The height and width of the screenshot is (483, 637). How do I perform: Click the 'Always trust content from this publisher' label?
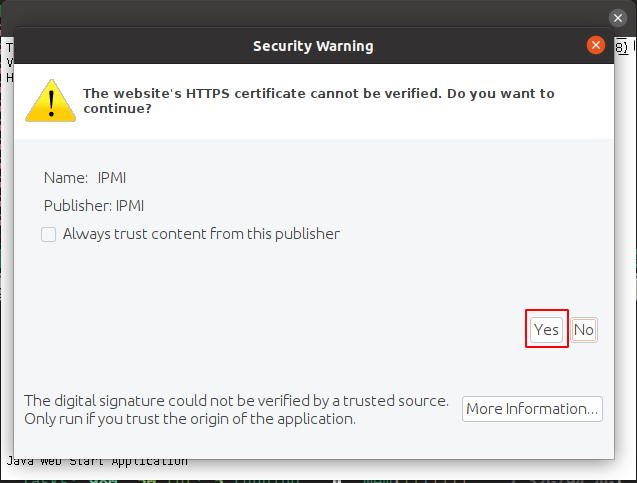click(x=201, y=234)
